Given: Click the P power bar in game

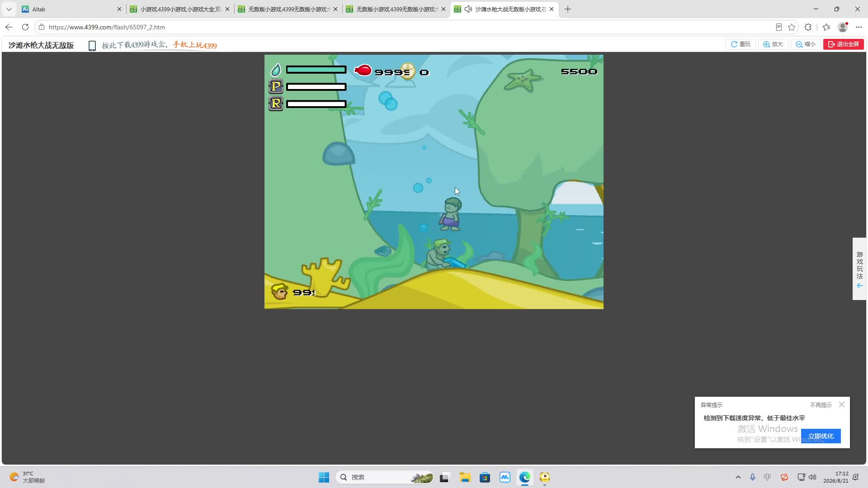Looking at the screenshot, I should pyautogui.click(x=316, y=87).
